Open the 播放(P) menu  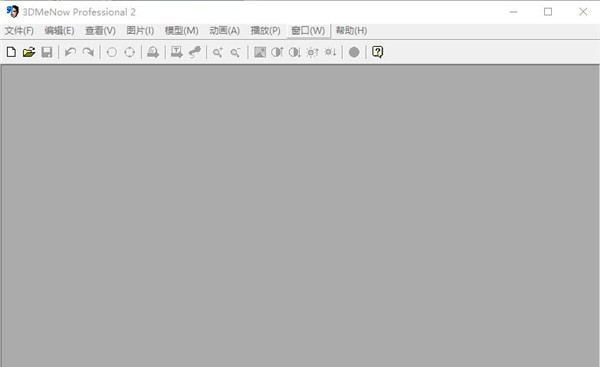pos(266,31)
